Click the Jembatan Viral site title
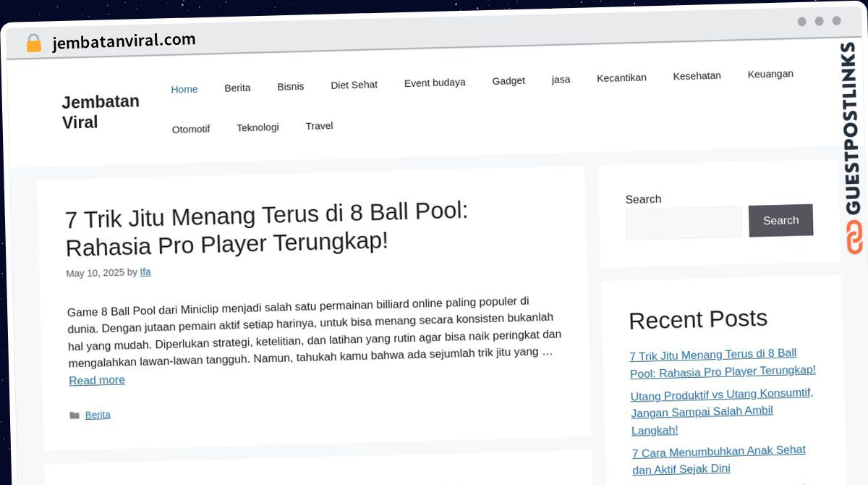This screenshot has width=868, height=485. (x=101, y=112)
